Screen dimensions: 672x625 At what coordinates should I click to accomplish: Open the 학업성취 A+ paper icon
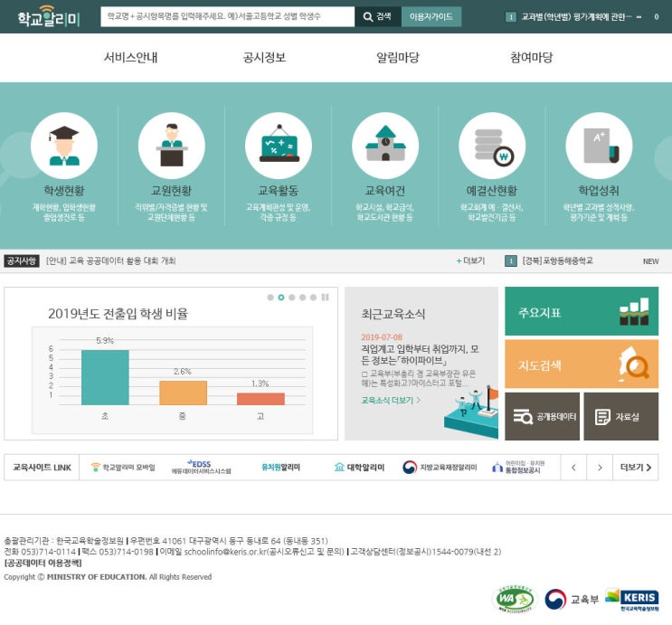click(599, 146)
